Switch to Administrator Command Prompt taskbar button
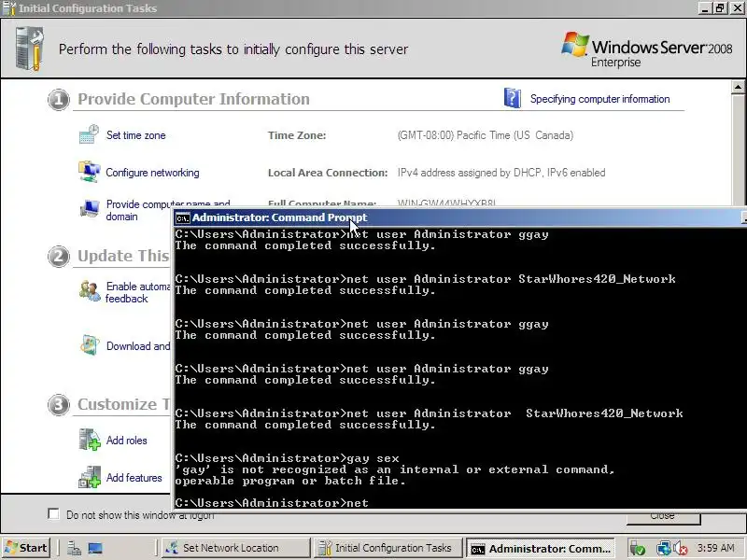 (x=541, y=548)
